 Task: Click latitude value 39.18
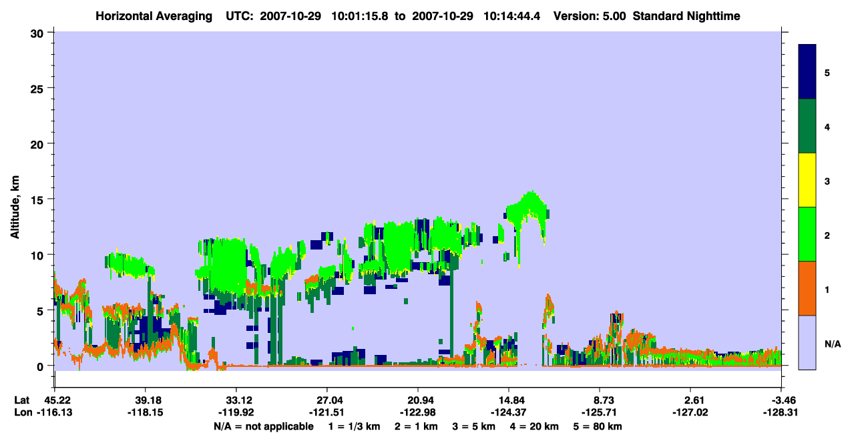(x=146, y=400)
